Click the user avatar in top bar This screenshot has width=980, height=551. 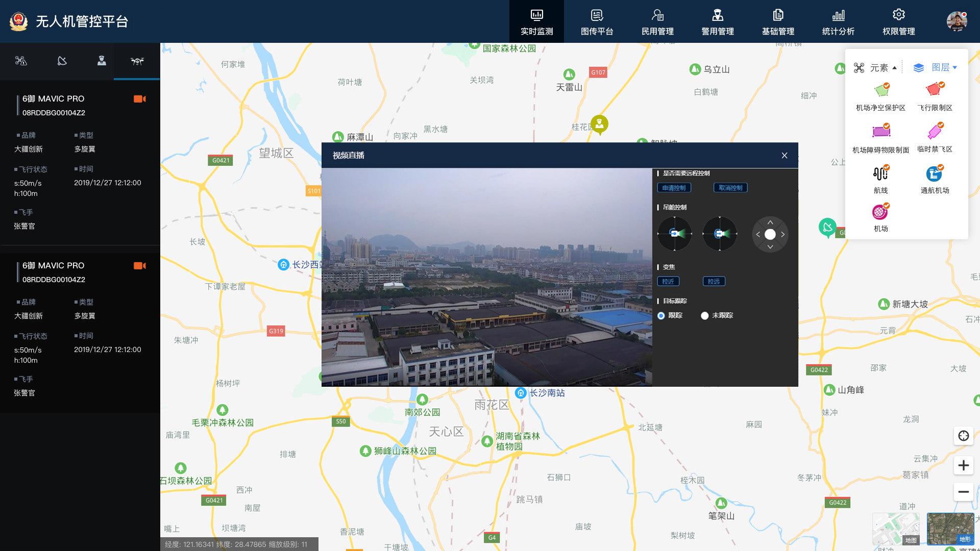pos(957,21)
